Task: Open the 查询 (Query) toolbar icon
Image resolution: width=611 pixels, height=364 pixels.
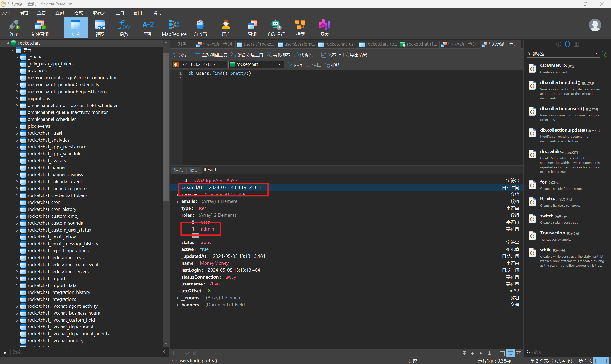Action: [x=252, y=28]
